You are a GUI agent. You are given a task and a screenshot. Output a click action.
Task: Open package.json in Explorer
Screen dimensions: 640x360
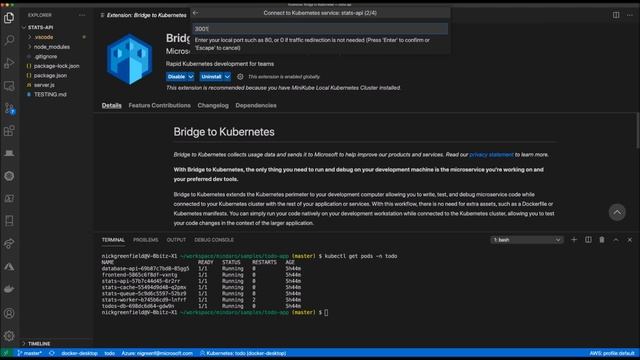click(x=50, y=76)
